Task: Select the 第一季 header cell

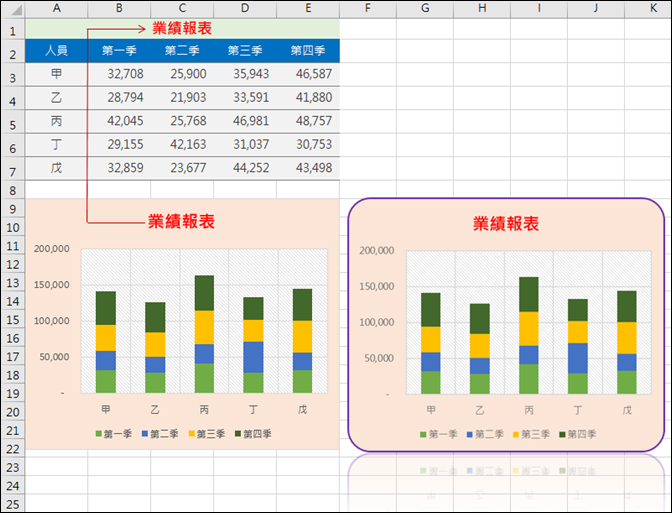Action: pos(119,51)
